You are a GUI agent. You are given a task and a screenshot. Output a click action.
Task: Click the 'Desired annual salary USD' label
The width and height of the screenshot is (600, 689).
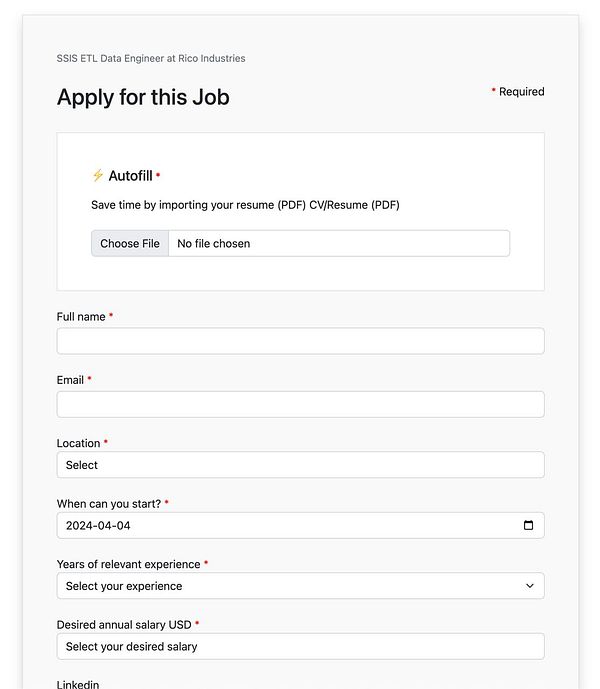(124, 625)
